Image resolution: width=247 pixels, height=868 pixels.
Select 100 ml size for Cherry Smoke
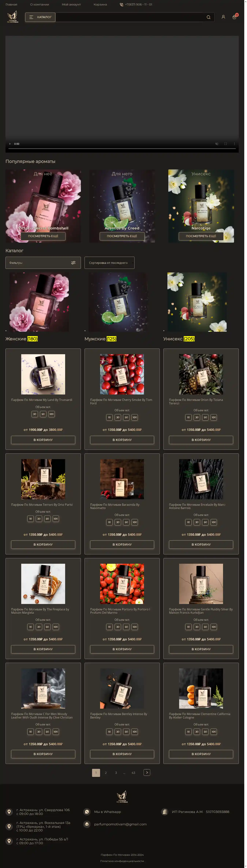coord(134,417)
